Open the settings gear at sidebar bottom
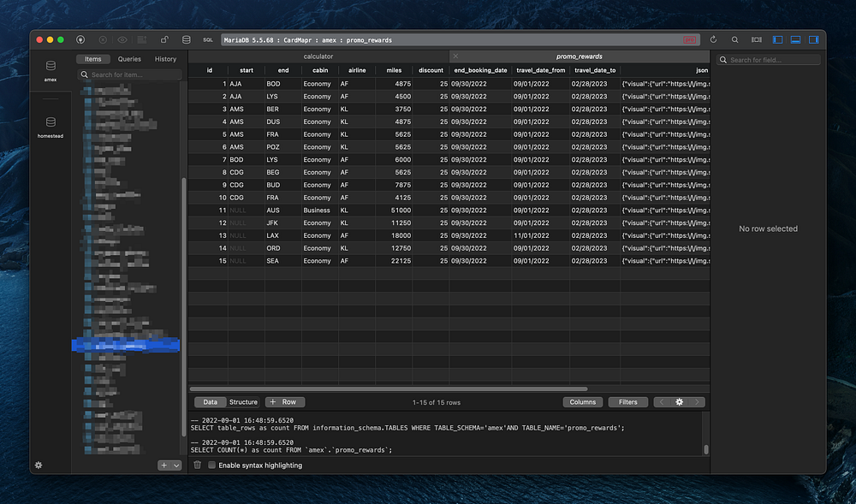 [39, 465]
